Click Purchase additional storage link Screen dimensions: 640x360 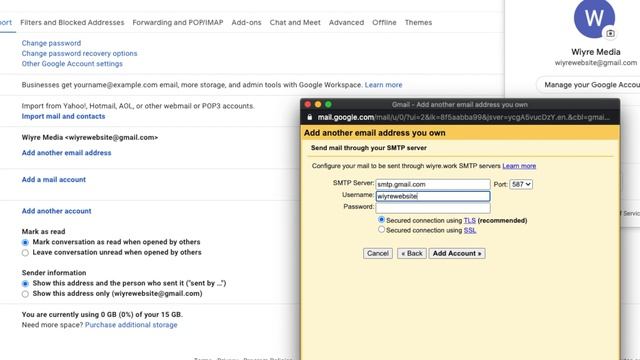131,325
